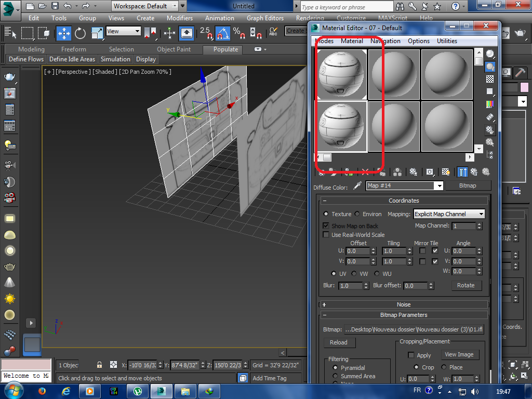Click the teapot icon in left toolbar
The image size is (532, 399).
pos(10,77)
